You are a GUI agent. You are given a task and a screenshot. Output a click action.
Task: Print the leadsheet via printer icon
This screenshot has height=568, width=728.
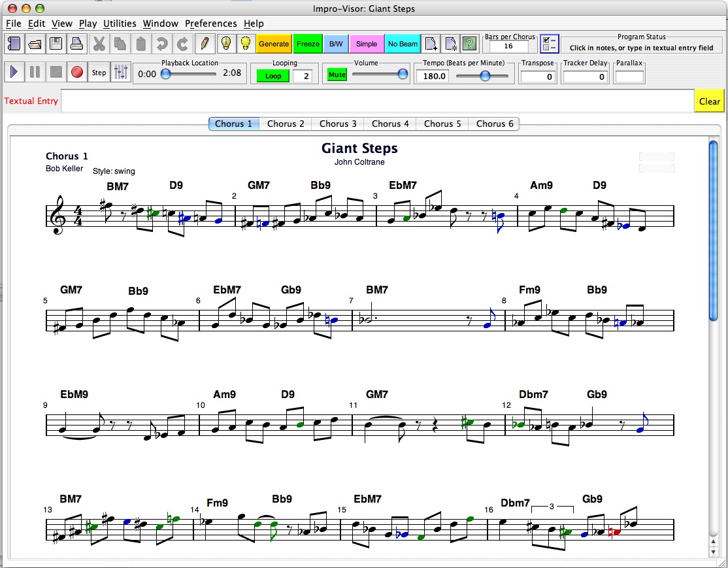coord(76,44)
